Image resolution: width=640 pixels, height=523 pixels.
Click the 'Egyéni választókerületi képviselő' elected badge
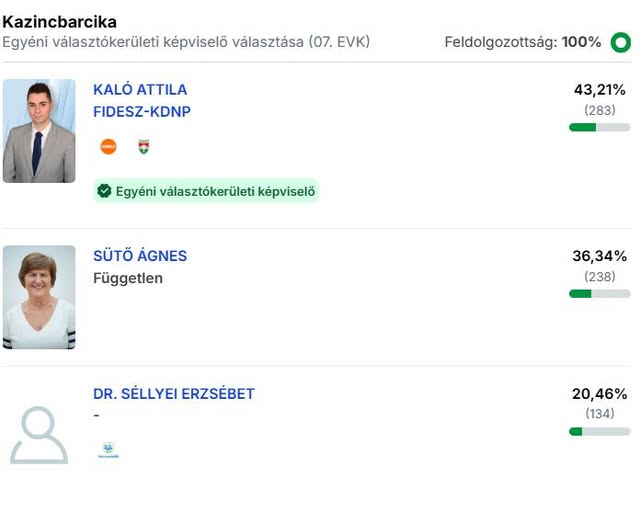coord(206,191)
